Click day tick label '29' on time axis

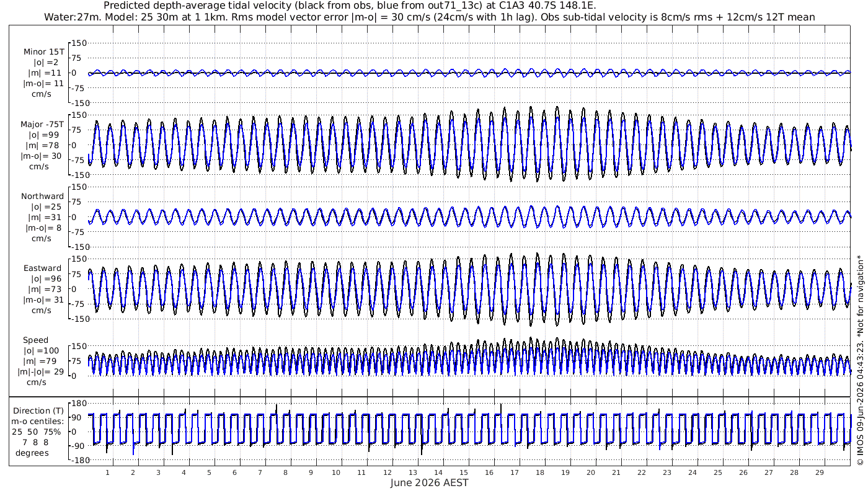pyautogui.click(x=820, y=472)
